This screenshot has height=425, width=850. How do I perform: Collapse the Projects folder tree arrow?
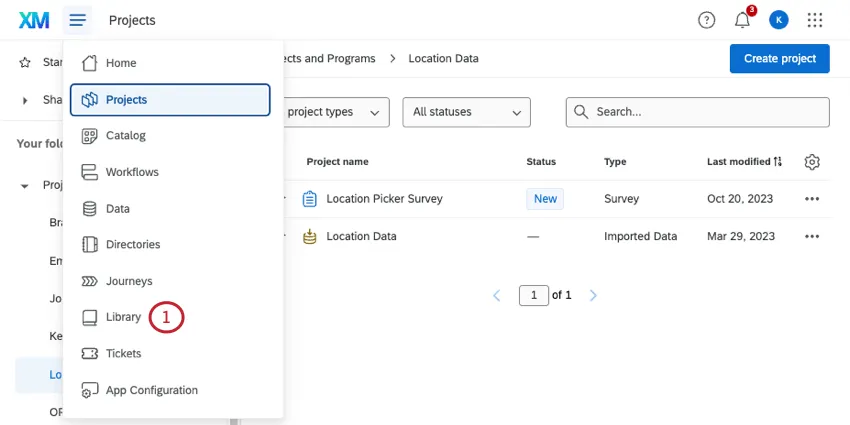click(x=25, y=186)
